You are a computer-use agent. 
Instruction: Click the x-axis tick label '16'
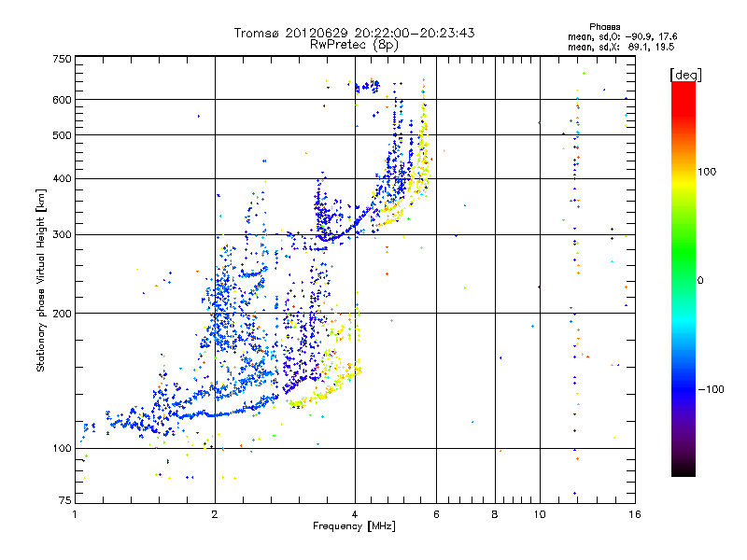[x=635, y=514]
